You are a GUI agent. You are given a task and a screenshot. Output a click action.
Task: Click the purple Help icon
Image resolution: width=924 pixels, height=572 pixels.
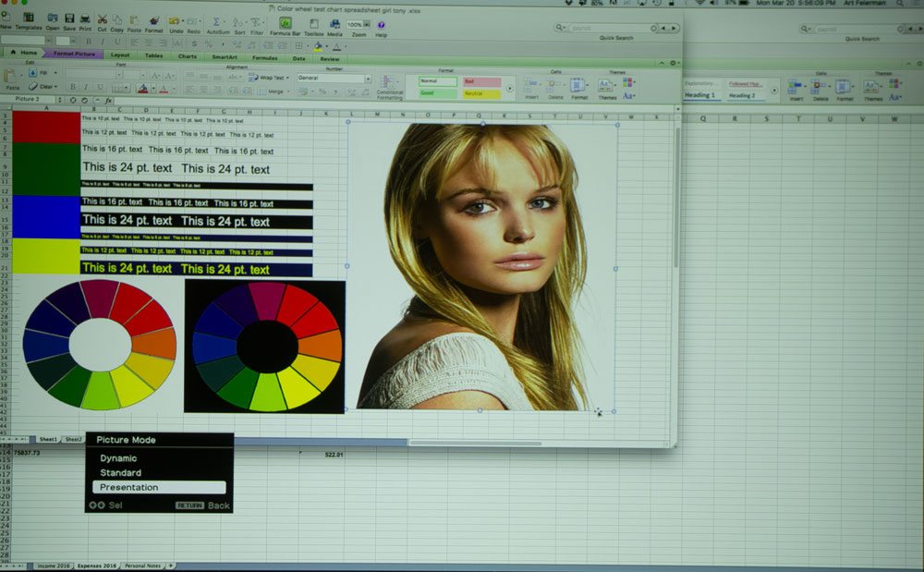pos(382,25)
